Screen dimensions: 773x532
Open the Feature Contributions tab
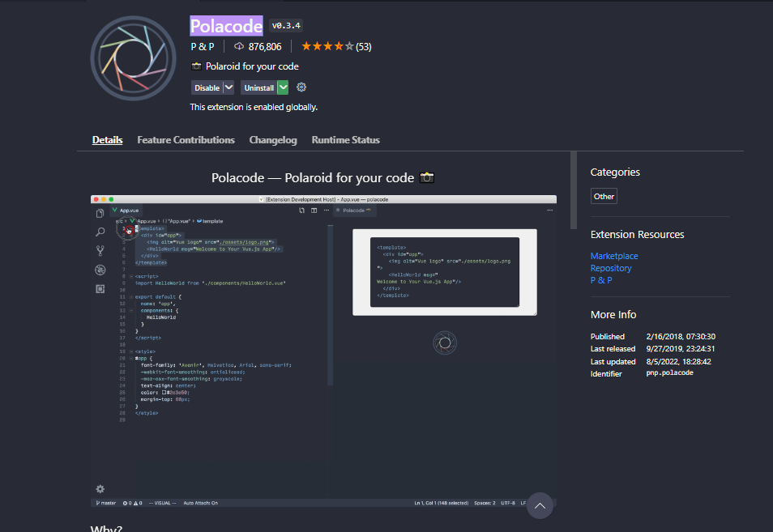(x=186, y=140)
